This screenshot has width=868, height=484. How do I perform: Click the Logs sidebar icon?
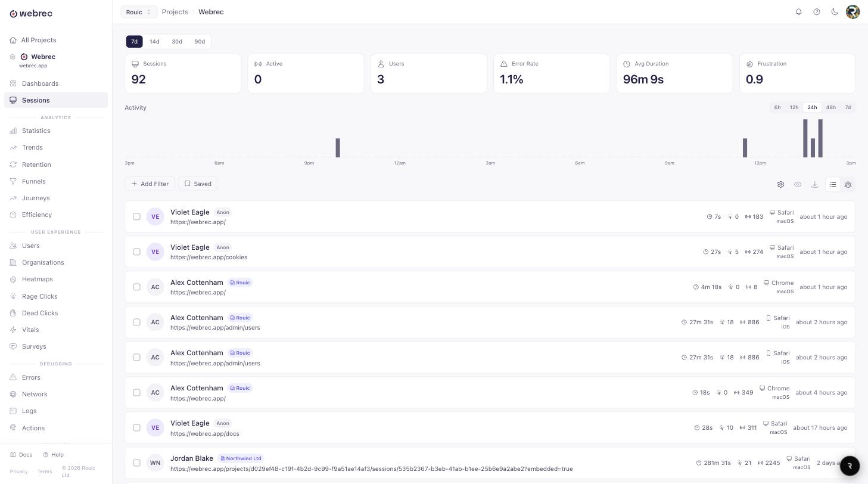tap(13, 411)
